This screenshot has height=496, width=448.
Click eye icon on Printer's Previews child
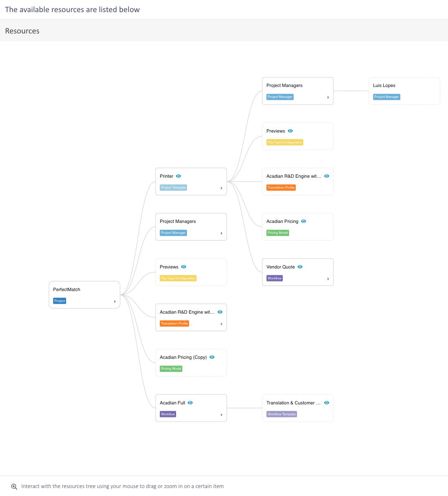click(x=290, y=131)
